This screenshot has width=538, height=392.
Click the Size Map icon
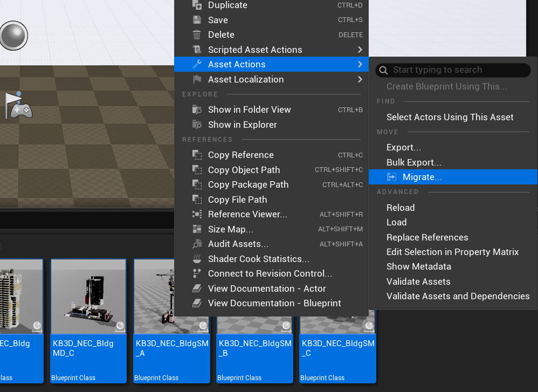(x=197, y=229)
